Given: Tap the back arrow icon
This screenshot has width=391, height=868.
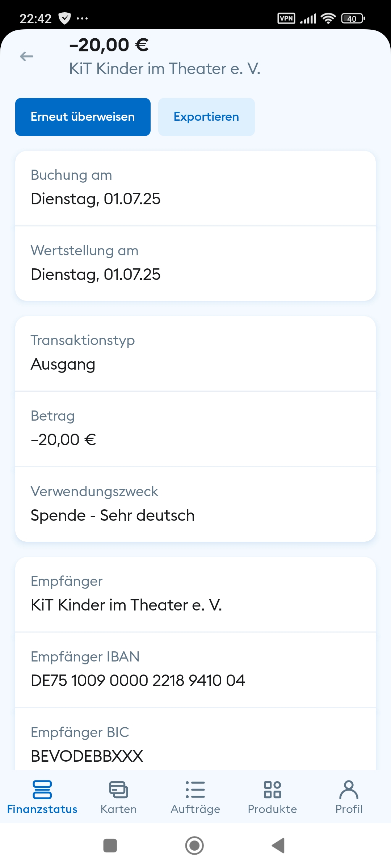Looking at the screenshot, I should pyautogui.click(x=26, y=56).
